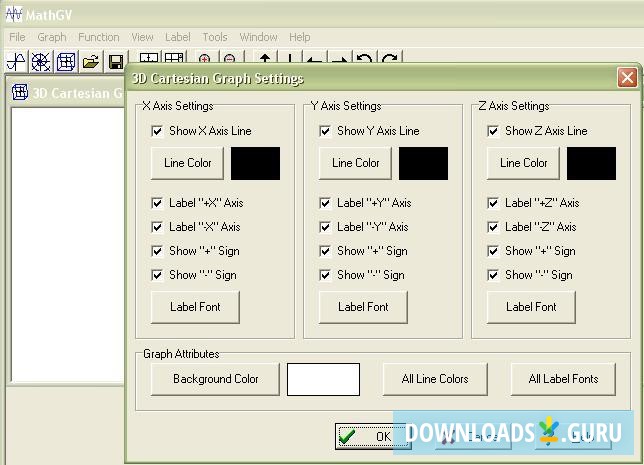This screenshot has height=465, width=644.
Task: Click the black Z axis line color swatch
Action: click(x=591, y=163)
